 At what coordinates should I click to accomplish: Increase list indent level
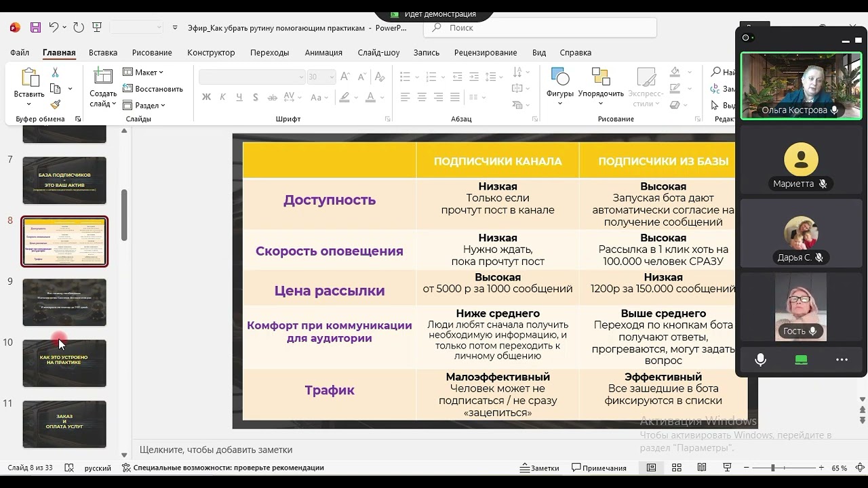474,77
